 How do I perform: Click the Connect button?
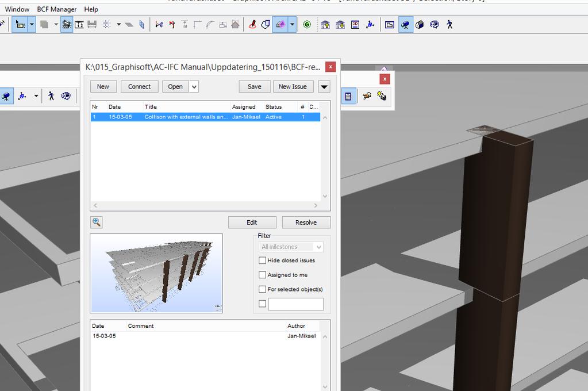tap(140, 87)
